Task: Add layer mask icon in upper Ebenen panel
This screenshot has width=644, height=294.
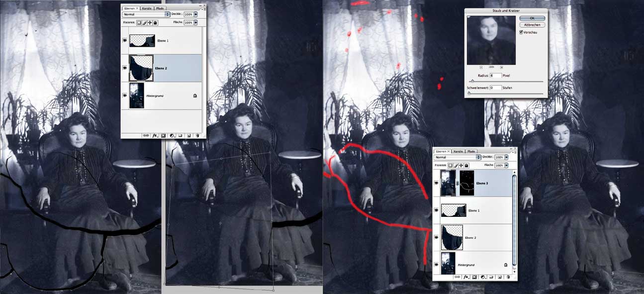Action: 163,135
